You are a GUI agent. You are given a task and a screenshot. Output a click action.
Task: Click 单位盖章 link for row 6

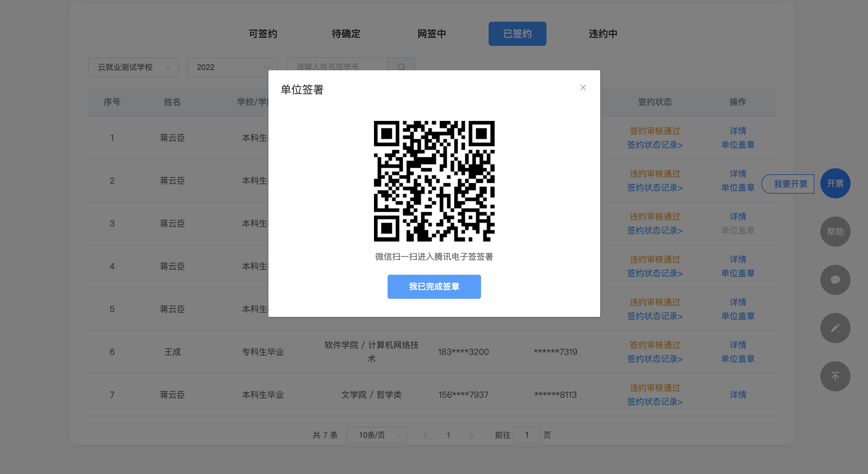(x=737, y=359)
